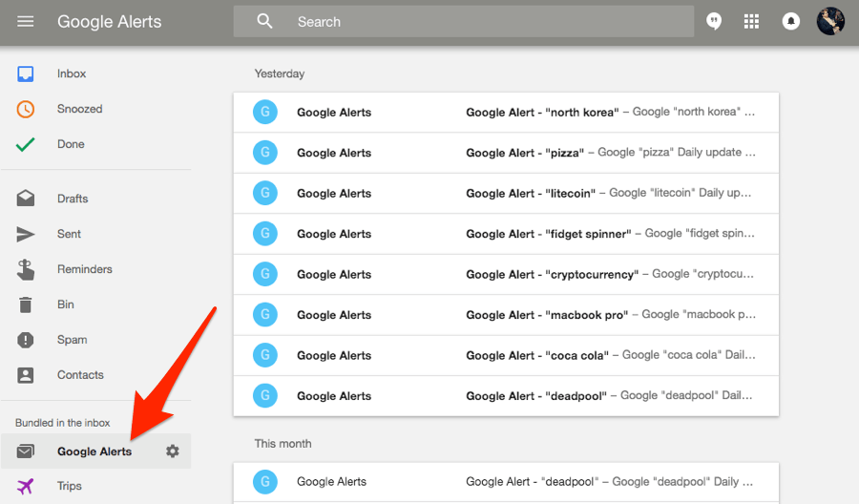The width and height of the screenshot is (859, 504).
Task: Click the Inbox tray icon
Action: 25,73
